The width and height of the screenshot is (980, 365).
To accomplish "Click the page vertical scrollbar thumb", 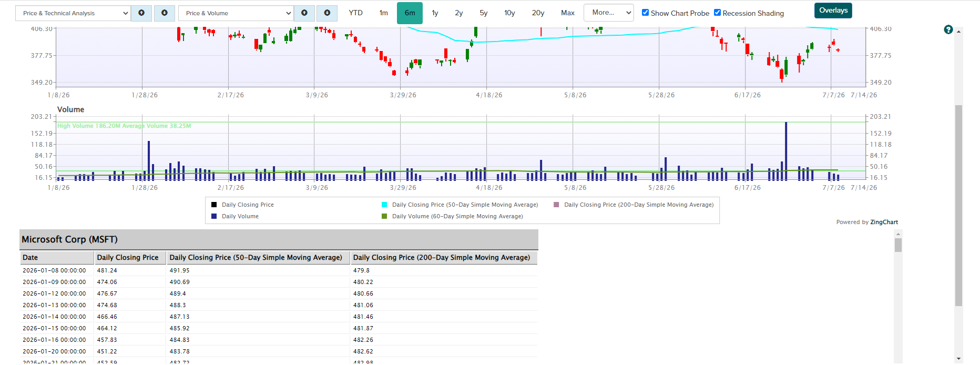I will [959, 205].
